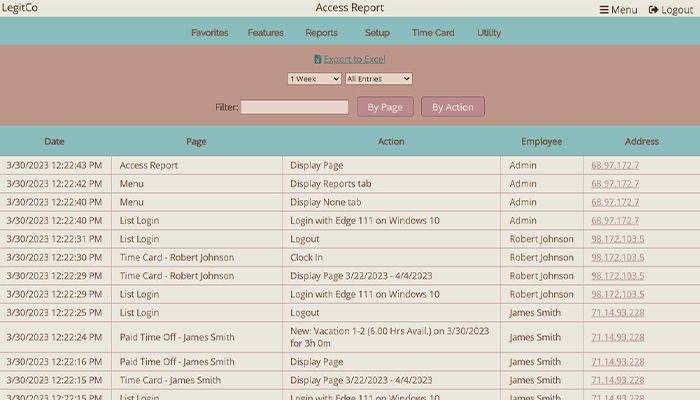
Task: Open address link in New: Vacation row
Action: point(618,337)
